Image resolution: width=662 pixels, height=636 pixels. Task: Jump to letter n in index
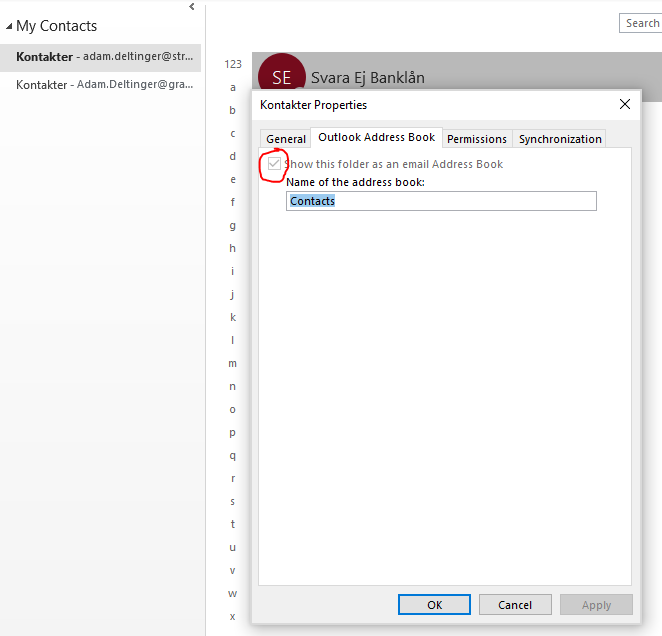click(x=233, y=386)
